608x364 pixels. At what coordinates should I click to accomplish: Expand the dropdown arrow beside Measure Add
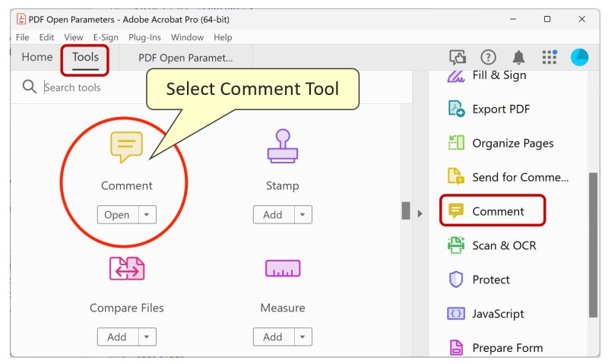tap(302, 337)
